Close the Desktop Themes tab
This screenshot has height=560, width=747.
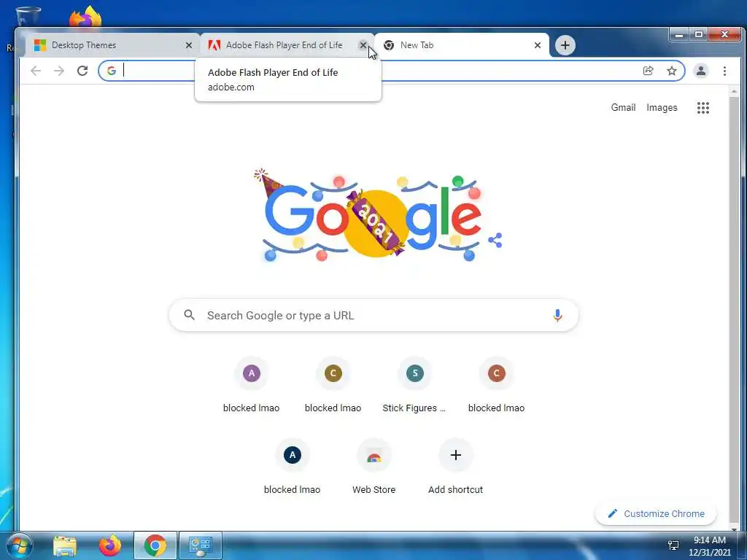click(189, 45)
